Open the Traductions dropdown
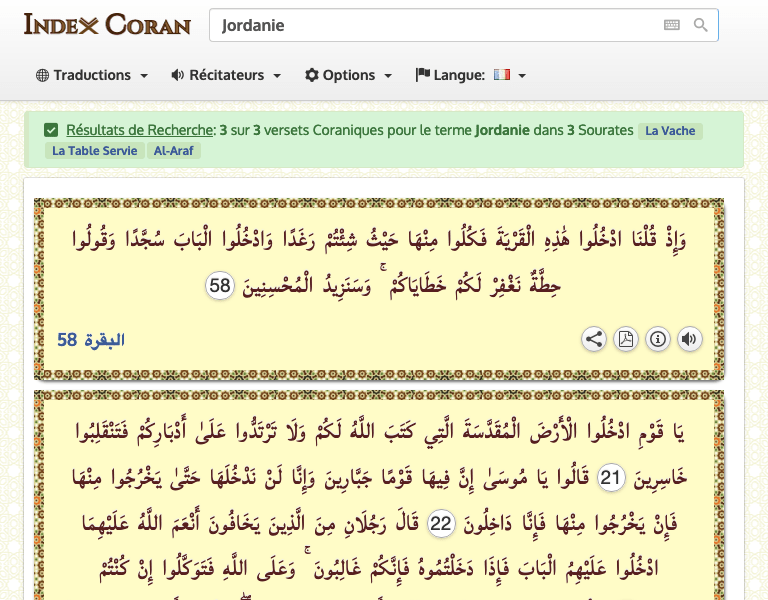This screenshot has width=768, height=600. pos(92,75)
